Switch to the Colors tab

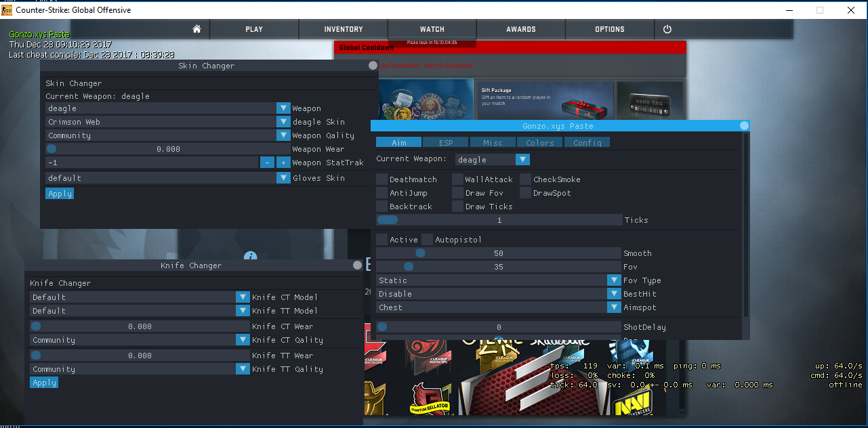coord(540,143)
